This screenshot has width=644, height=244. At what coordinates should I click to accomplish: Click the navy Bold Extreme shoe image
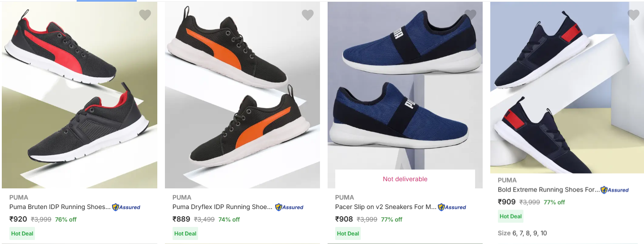click(x=567, y=87)
